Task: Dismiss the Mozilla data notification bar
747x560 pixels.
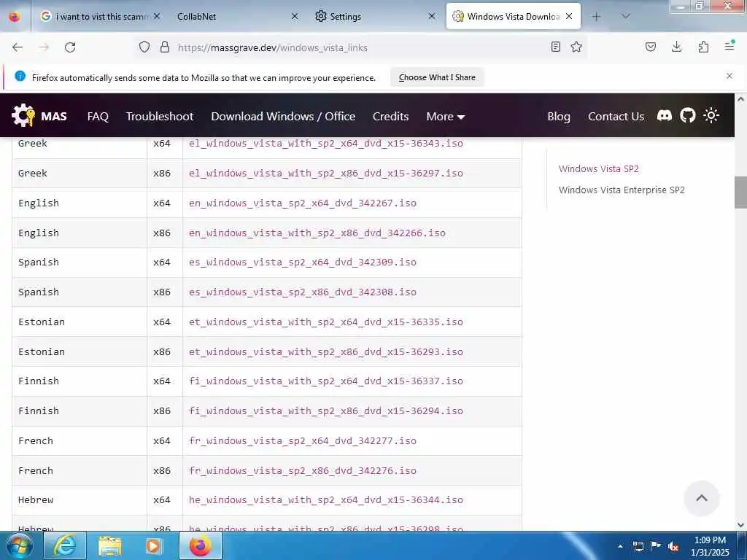Action: 729,76
